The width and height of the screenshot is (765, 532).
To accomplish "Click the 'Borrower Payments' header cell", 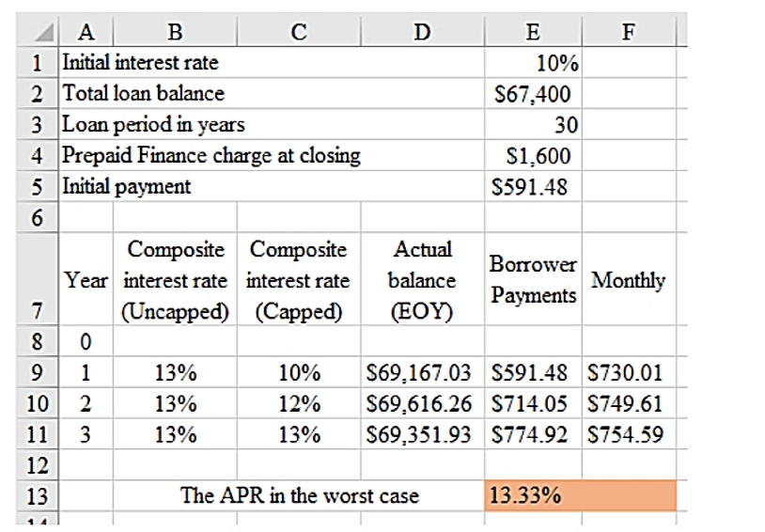I will point(534,280).
